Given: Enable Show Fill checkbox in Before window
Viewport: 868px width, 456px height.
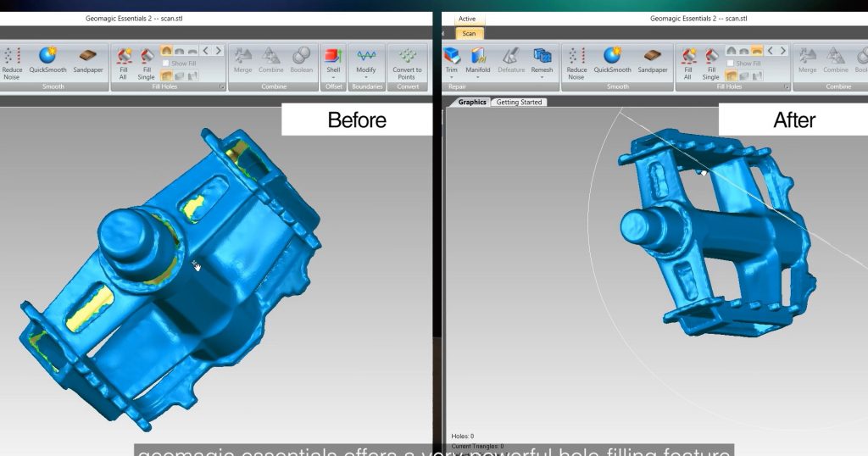Looking at the screenshot, I should coord(165,63).
